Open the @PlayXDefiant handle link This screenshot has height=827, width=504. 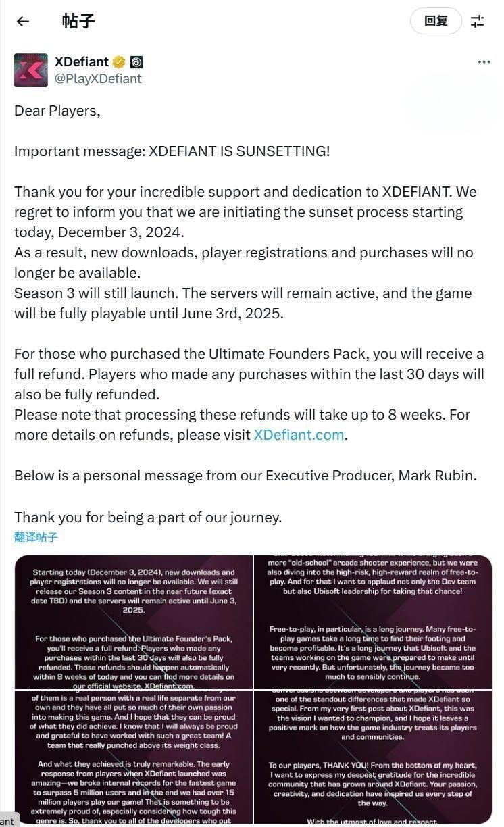click(x=98, y=78)
